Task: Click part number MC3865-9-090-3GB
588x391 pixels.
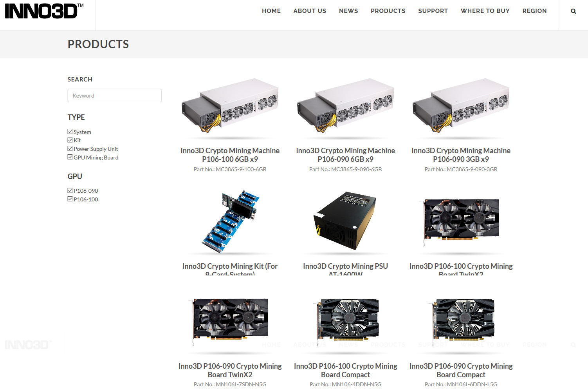Action: point(461,169)
